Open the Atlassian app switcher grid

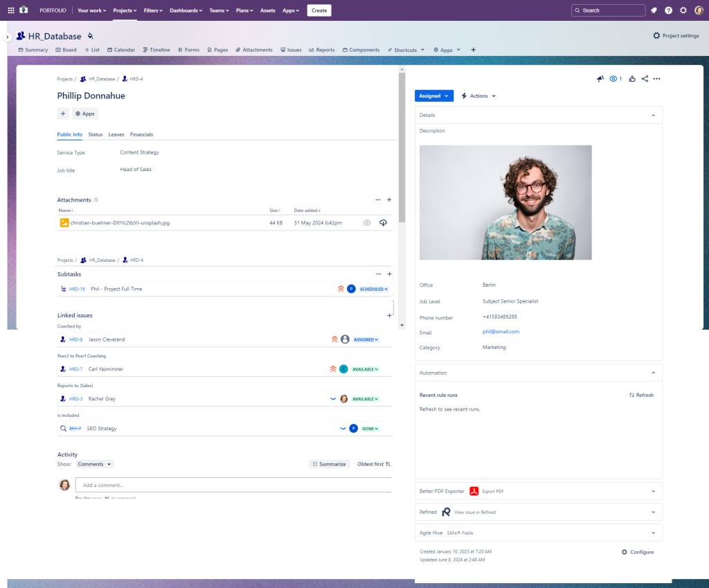10,10
